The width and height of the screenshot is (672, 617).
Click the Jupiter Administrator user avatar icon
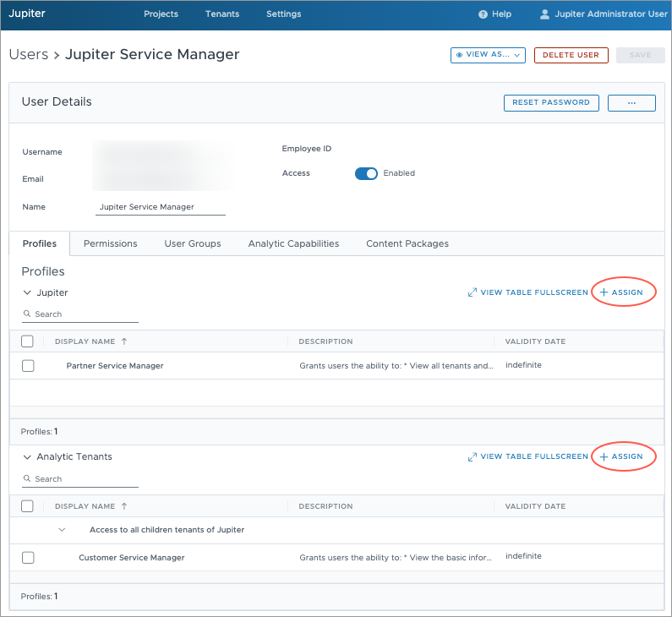pyautogui.click(x=544, y=14)
